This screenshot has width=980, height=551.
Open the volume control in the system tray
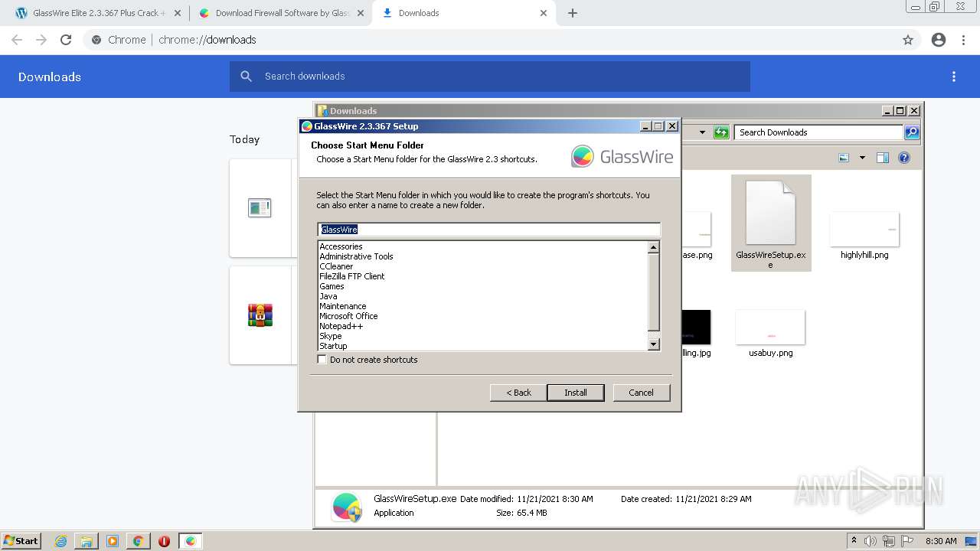pyautogui.click(x=871, y=541)
